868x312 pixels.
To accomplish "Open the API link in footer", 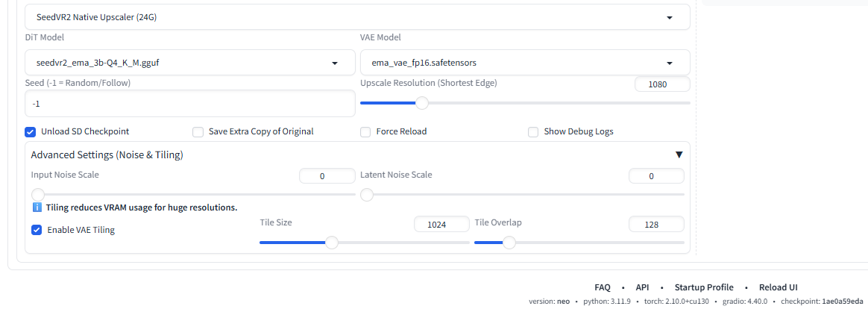I will 642,287.
